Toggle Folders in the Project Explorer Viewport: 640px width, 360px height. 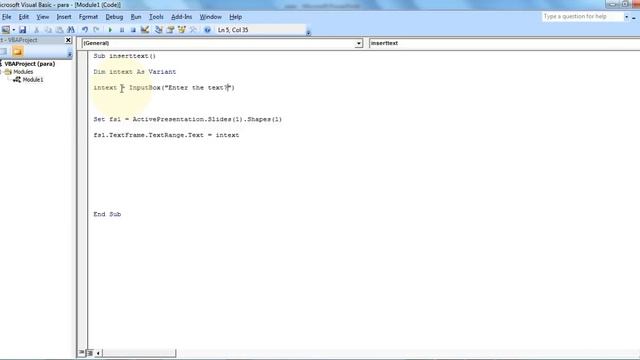pos(18,51)
